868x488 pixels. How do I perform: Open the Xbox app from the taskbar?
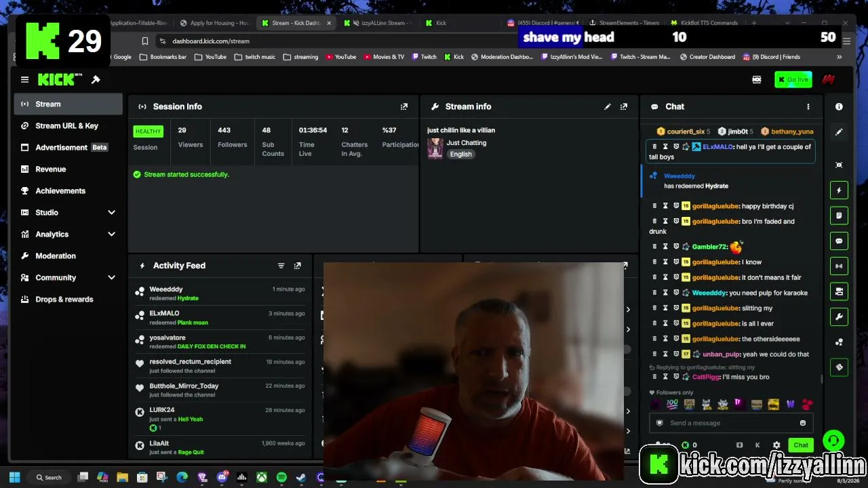[x=261, y=477]
